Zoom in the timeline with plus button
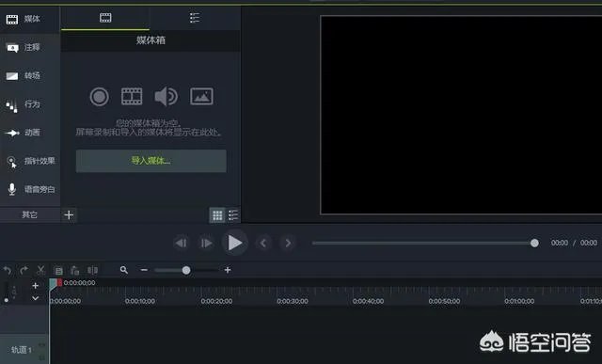Screen dimensions: 602x364 pos(228,270)
